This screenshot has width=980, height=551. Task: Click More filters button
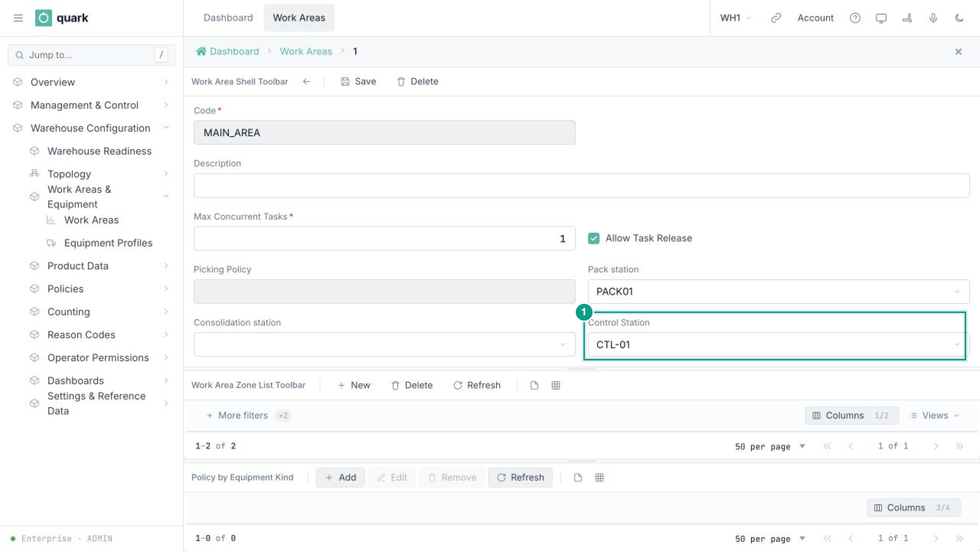pyautogui.click(x=248, y=416)
